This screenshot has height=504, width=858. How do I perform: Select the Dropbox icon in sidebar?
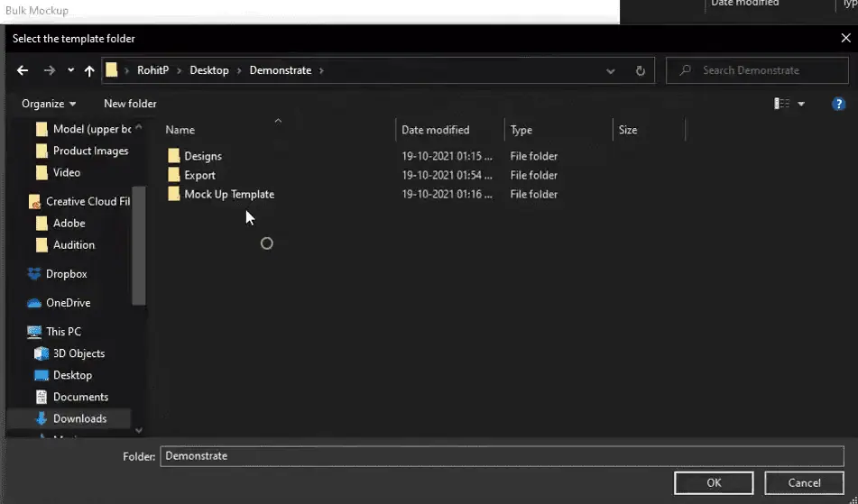(x=34, y=274)
